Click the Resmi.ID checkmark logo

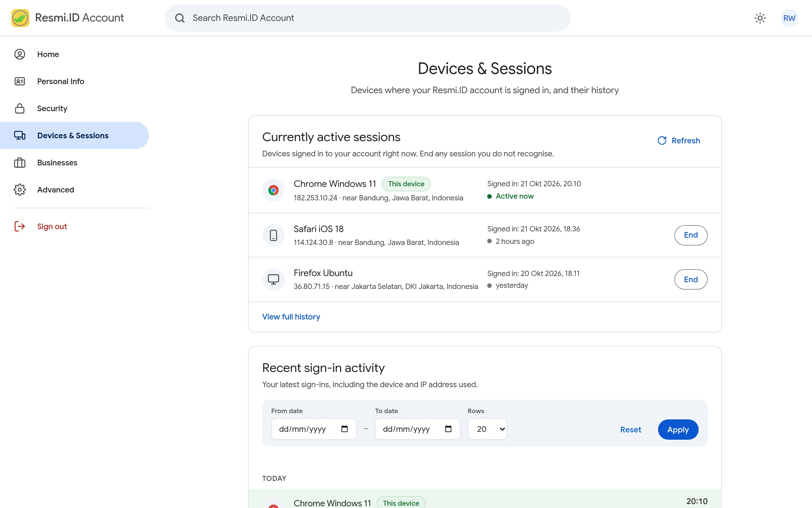click(20, 18)
